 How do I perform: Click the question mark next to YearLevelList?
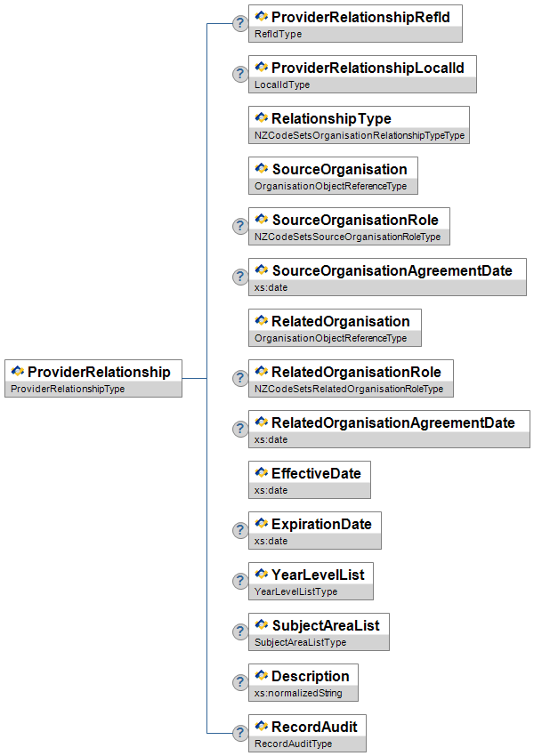click(x=239, y=581)
